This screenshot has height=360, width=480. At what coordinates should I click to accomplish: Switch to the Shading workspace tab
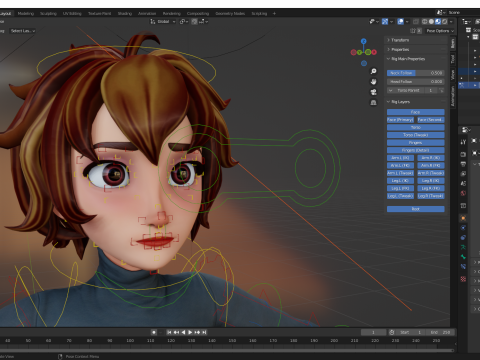coord(125,14)
